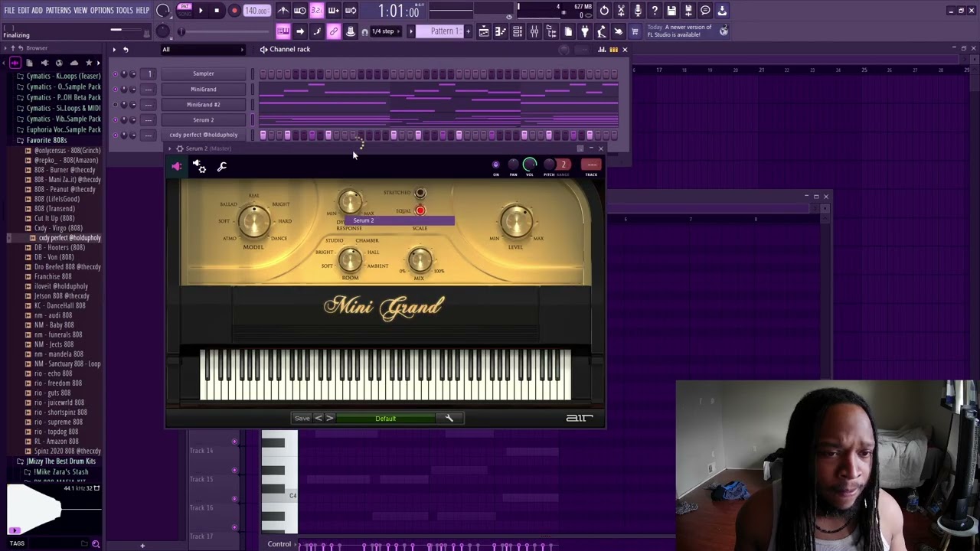The width and height of the screenshot is (980, 551).
Task: Toggle the plugin ON switch in Serum 2 window
Action: click(495, 165)
